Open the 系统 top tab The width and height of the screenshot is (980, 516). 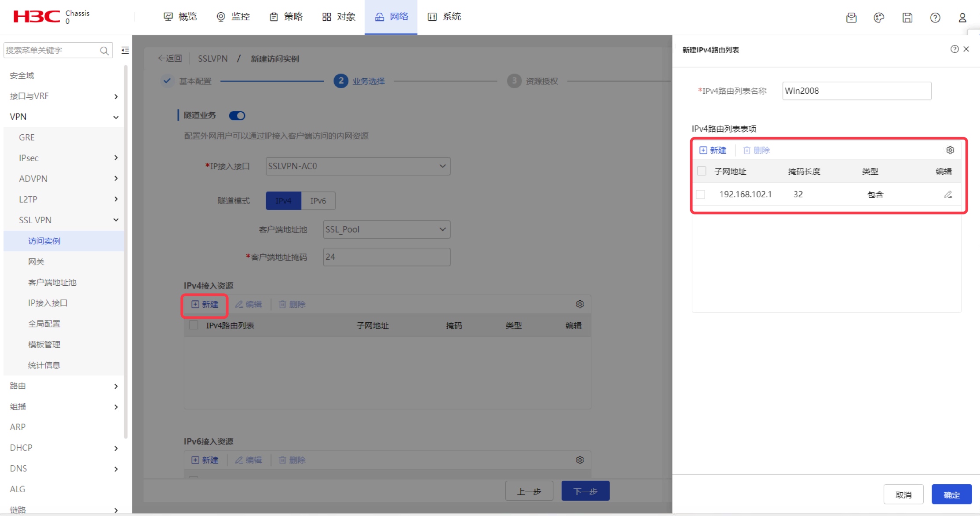[x=444, y=17]
